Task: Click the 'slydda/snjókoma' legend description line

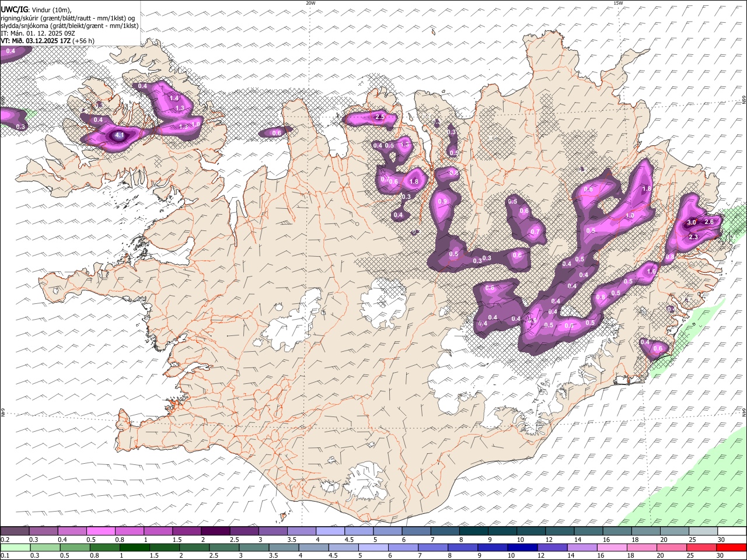Action: [x=70, y=26]
